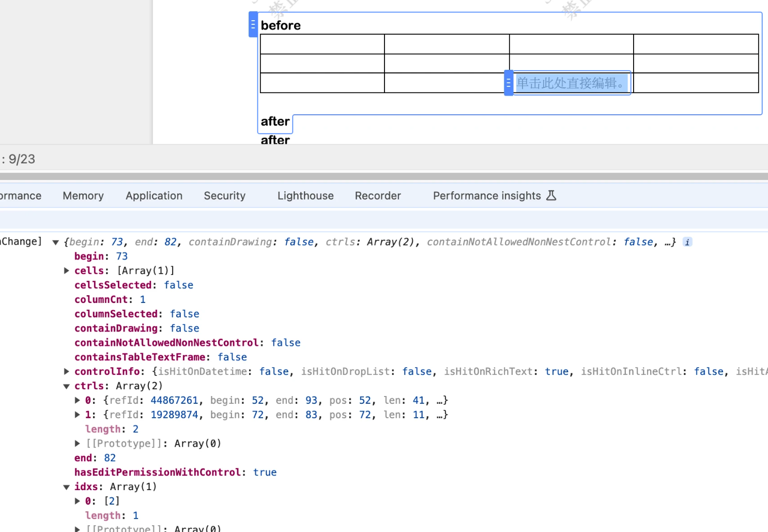Click the 'containDrawing: false' property line
This screenshot has width=768, height=532.
point(137,328)
